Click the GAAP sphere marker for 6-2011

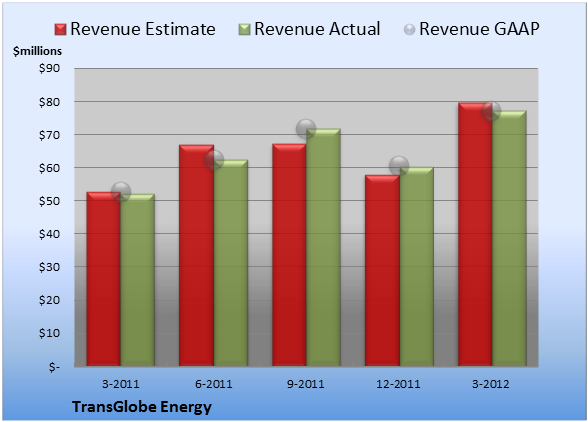[214, 160]
